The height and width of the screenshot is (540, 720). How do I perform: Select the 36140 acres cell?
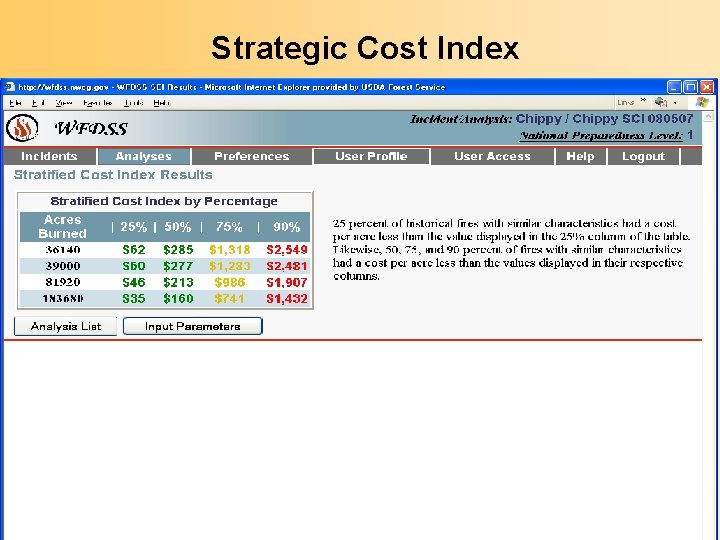[63, 249]
